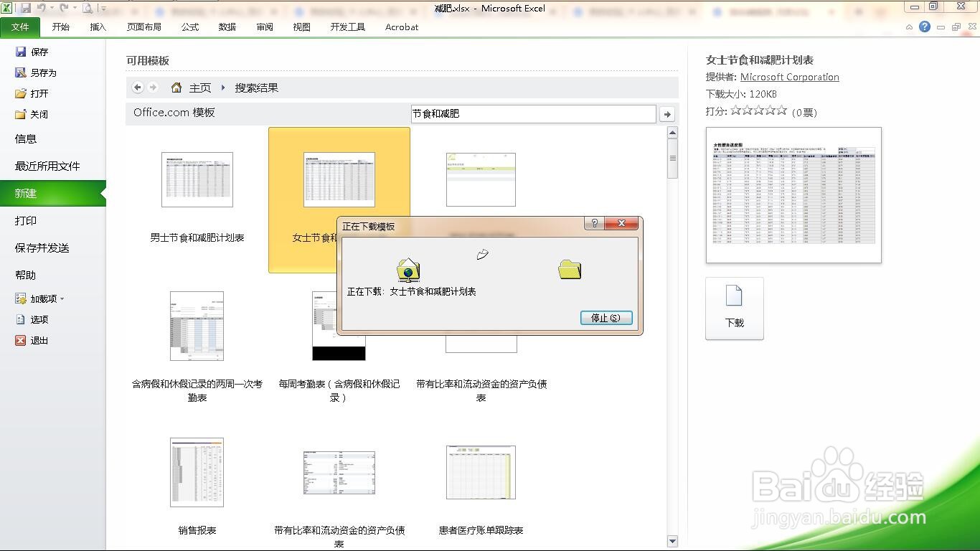Switch to the 视图 ribbon tab

(302, 27)
